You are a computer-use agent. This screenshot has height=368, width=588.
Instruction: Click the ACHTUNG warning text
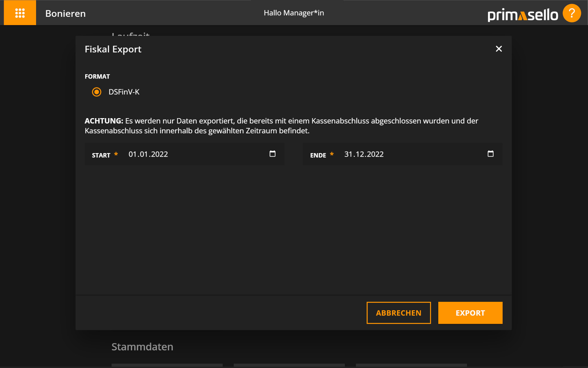[x=281, y=126]
